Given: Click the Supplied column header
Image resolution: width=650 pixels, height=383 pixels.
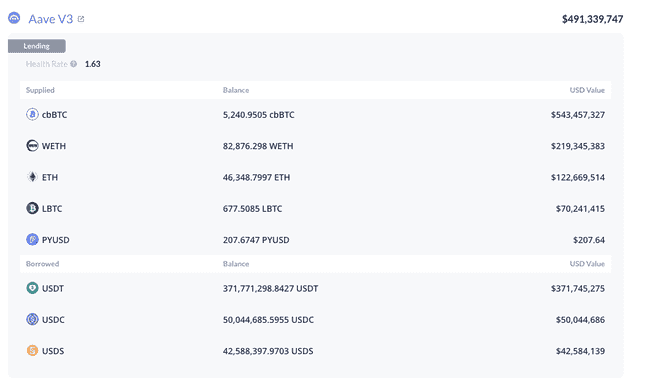Looking at the screenshot, I should pos(40,90).
